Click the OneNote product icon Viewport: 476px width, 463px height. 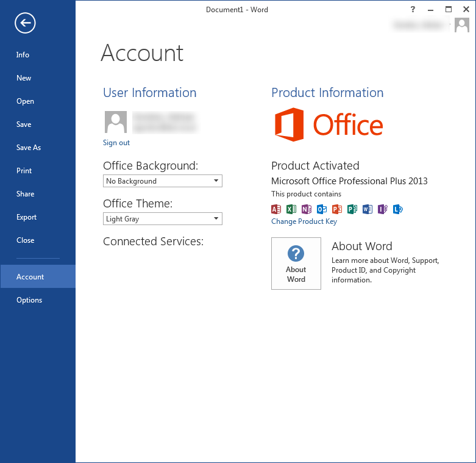point(307,209)
